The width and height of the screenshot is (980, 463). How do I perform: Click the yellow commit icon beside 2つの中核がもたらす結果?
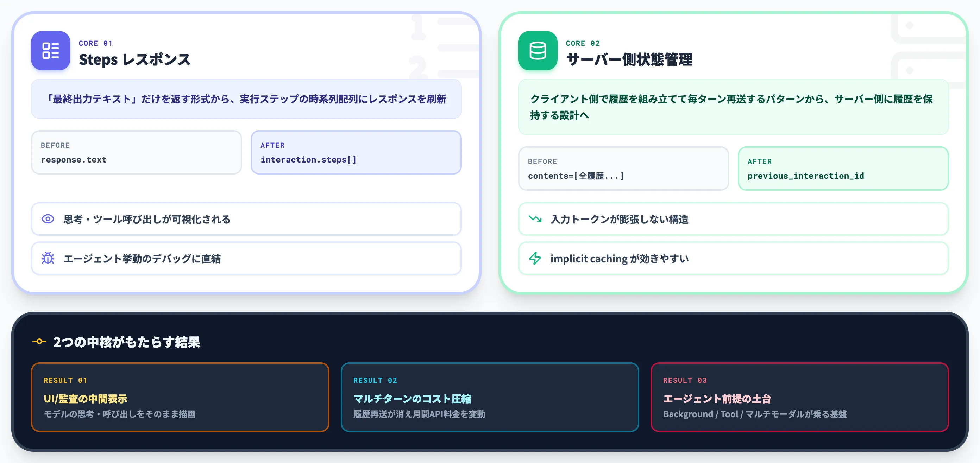click(39, 341)
